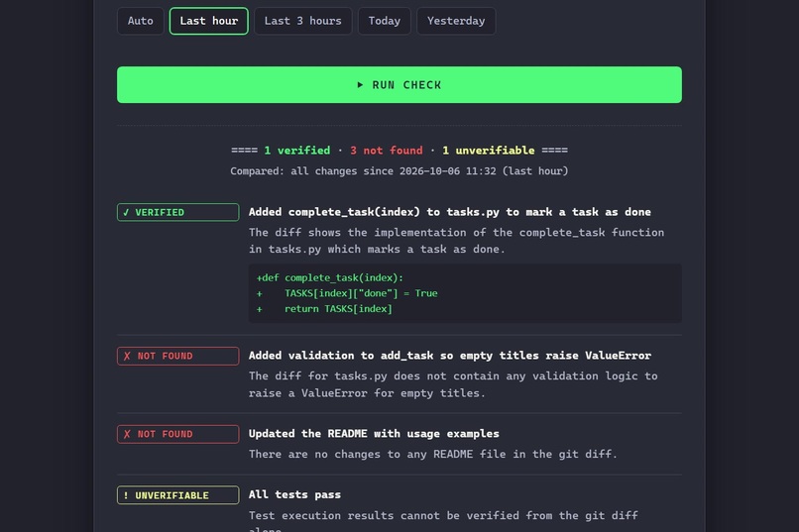
Task: Click the '+def complete_task(index):' diff line
Action: coord(330,278)
